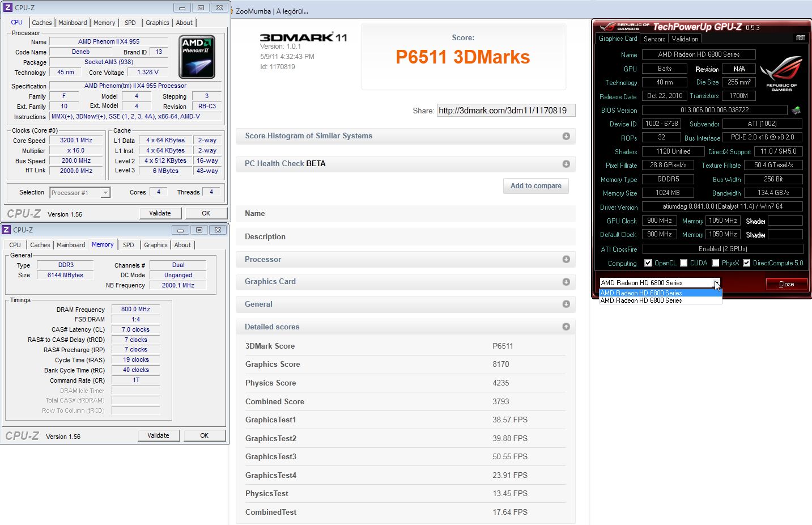The image size is (812, 525).
Task: Click the Add to compare button
Action: 535,186
